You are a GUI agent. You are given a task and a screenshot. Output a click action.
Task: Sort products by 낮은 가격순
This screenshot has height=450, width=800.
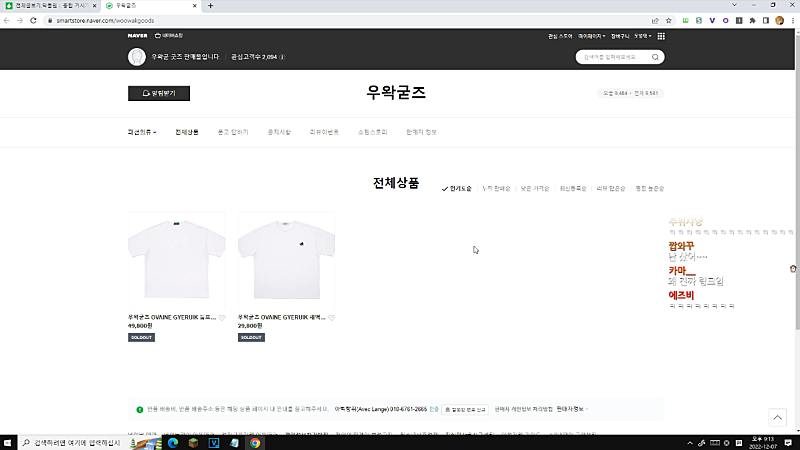pyautogui.click(x=535, y=189)
